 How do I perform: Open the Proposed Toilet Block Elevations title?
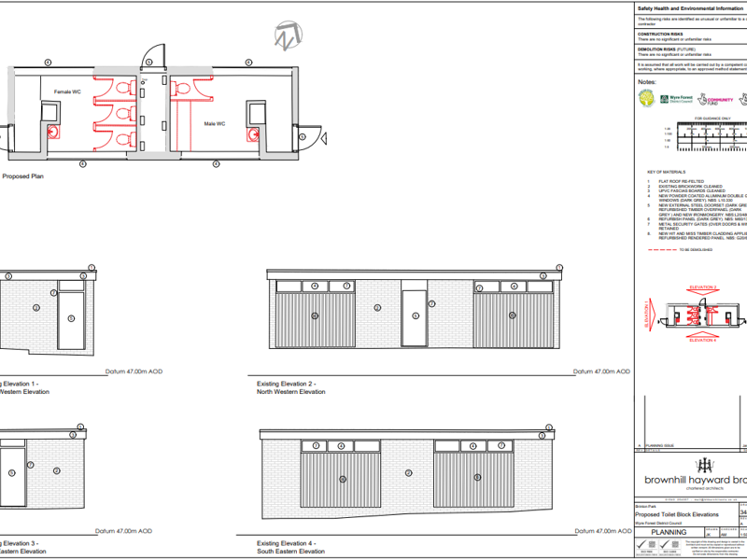[x=676, y=513]
